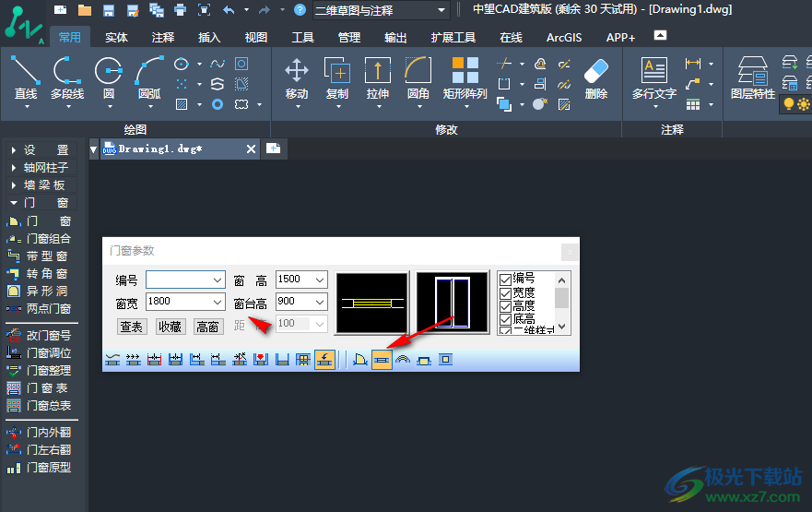Open the workspace 二维草图与注释 dropdown
Viewport: 812px width, 512px height.
click(441, 10)
